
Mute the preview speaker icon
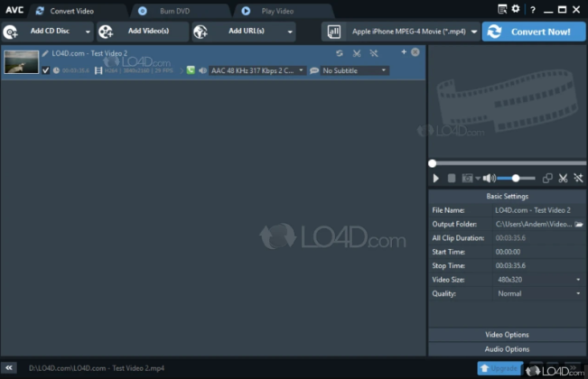coord(489,179)
